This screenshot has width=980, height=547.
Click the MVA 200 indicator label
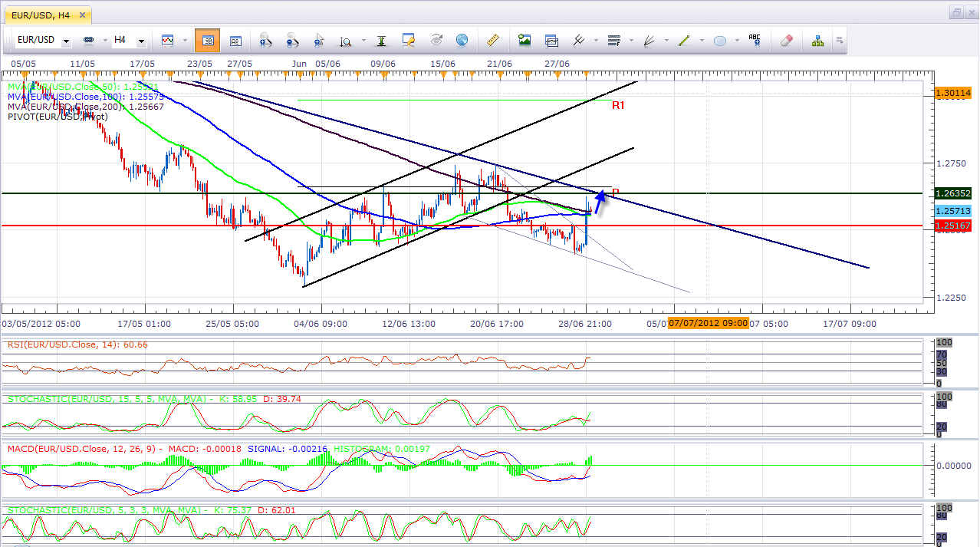click(86, 107)
